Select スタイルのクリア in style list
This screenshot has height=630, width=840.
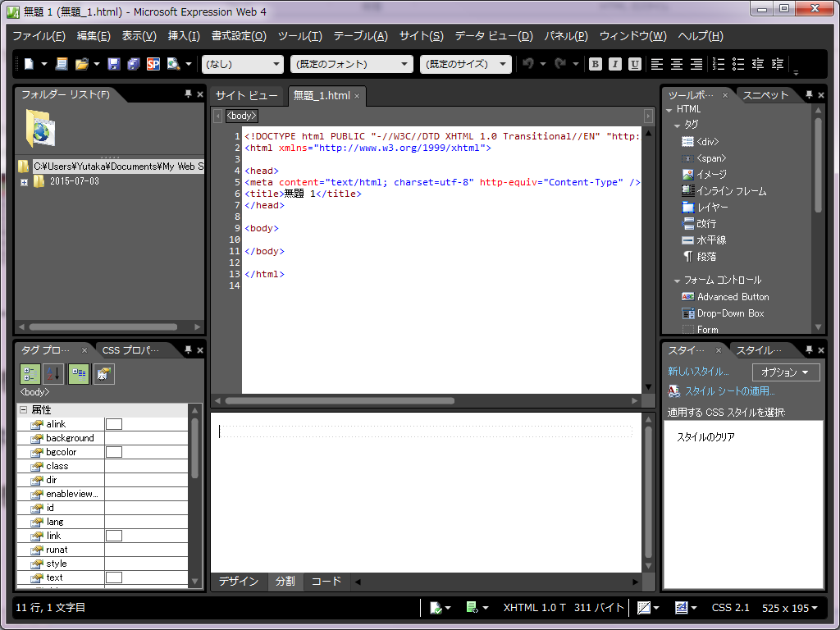(x=705, y=437)
